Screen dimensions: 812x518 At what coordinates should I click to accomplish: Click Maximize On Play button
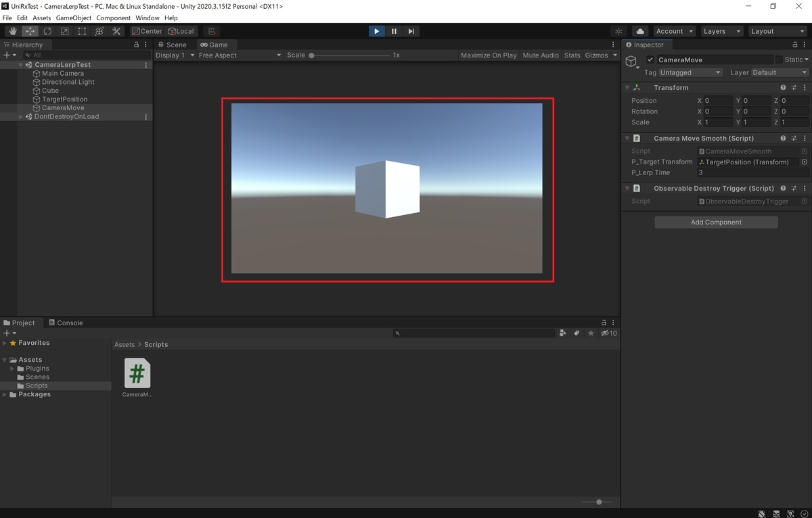click(x=489, y=55)
